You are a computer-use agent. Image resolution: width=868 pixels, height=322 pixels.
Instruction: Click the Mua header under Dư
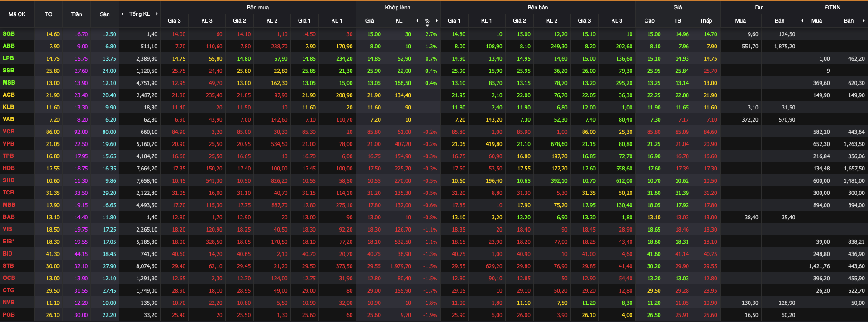pyautogui.click(x=740, y=21)
